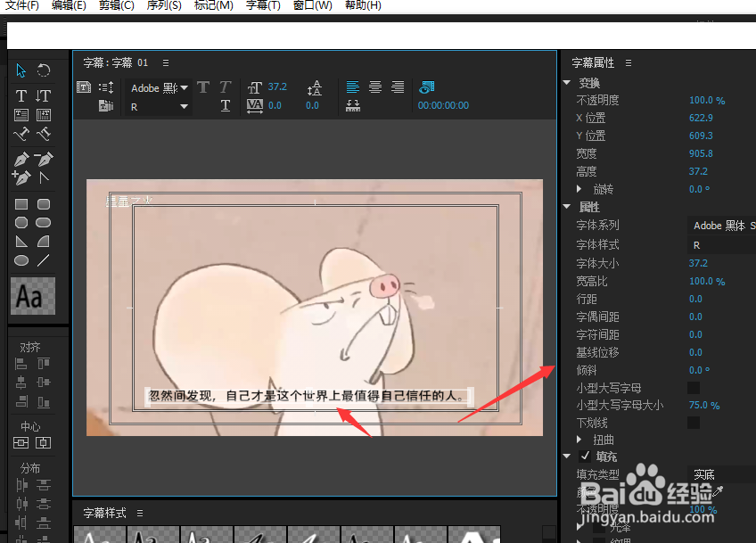Open the 字体样式 R dropdown
Screen dimensions: 756x543
coord(722,245)
